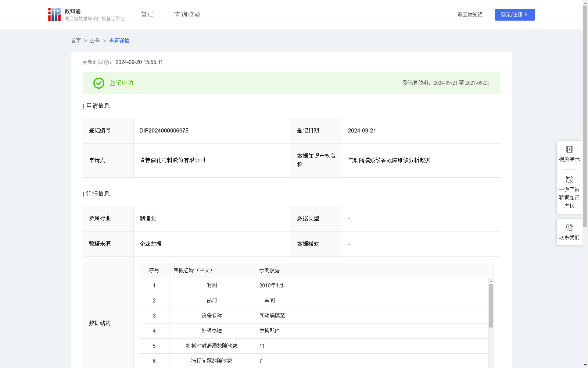Click the 申请信息 section heading
This screenshot has height=368, width=588.
(x=98, y=106)
